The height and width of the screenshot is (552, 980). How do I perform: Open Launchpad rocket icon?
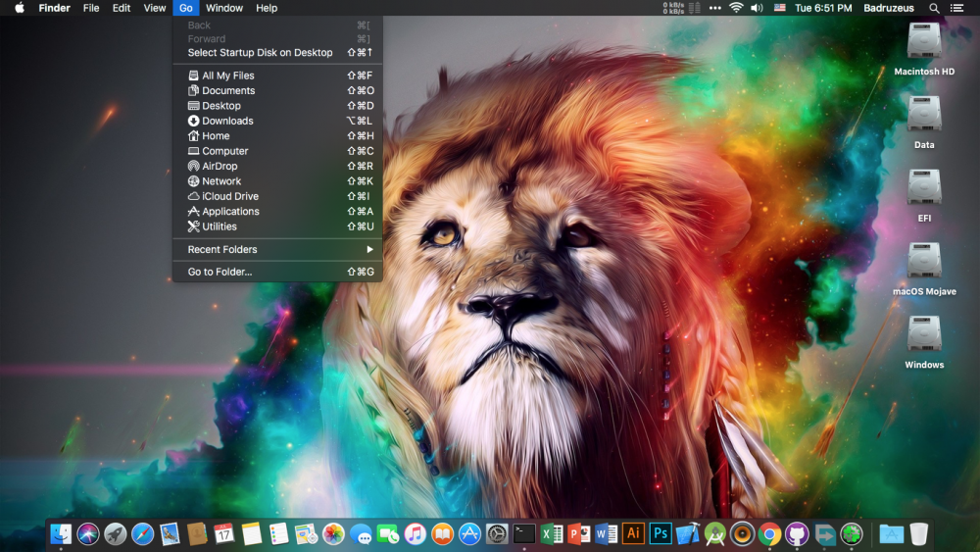tap(115, 534)
